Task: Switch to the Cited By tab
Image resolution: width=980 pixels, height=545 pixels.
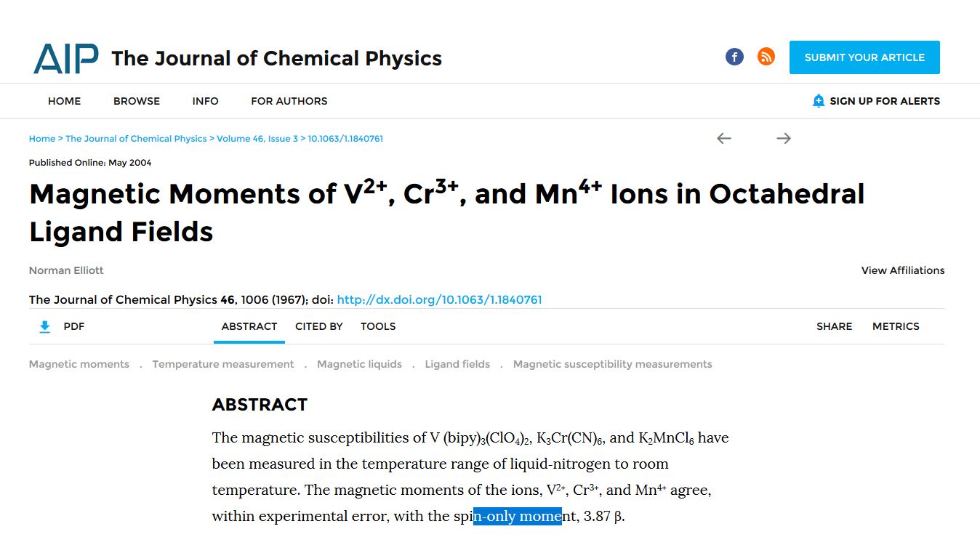Action: [318, 326]
